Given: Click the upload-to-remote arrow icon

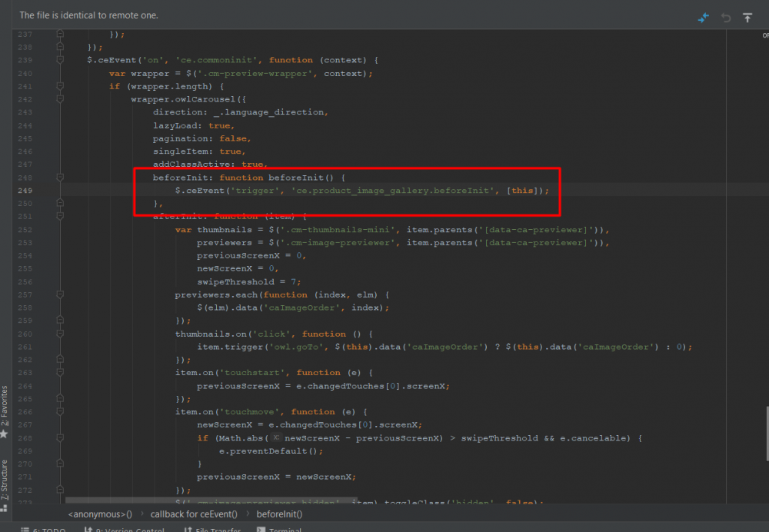Looking at the screenshot, I should point(747,17).
